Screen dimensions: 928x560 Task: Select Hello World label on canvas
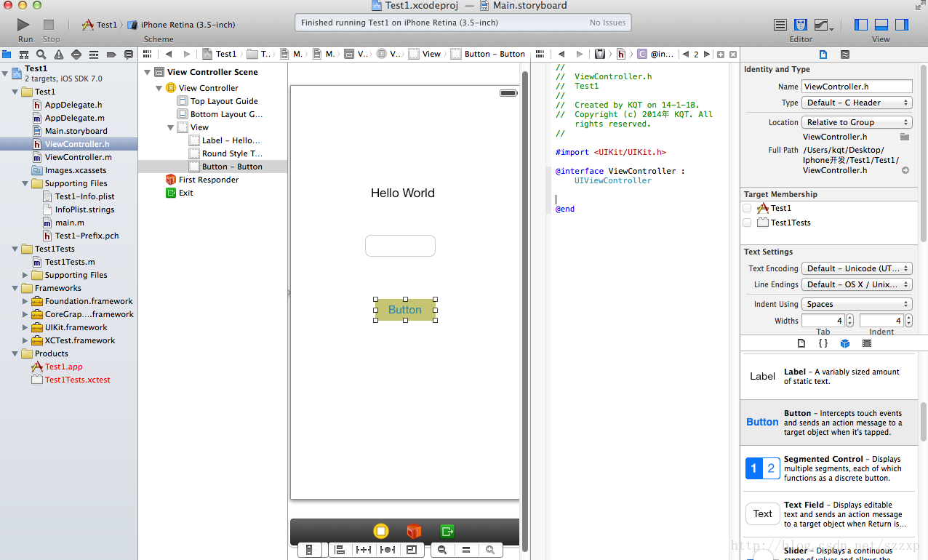403,193
